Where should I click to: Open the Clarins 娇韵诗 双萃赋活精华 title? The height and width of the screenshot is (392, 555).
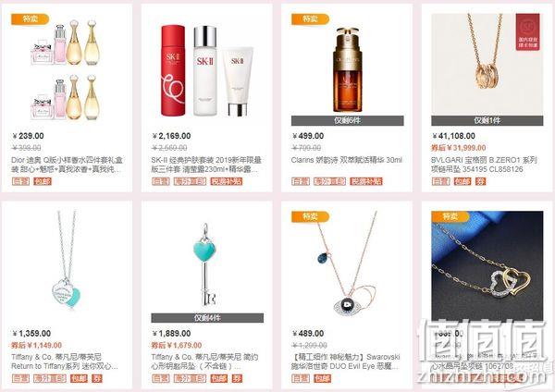point(347,160)
